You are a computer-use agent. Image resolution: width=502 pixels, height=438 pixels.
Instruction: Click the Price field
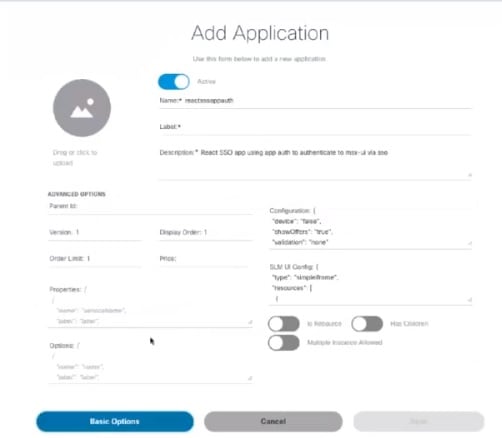[204, 259]
